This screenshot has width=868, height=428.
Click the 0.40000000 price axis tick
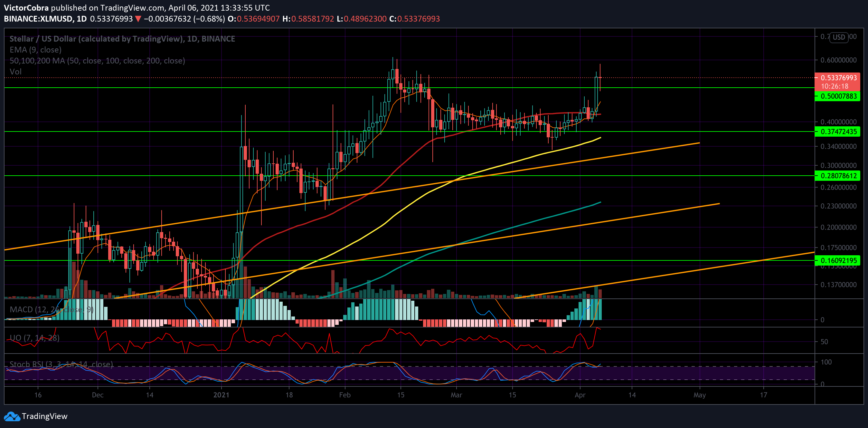(x=838, y=122)
